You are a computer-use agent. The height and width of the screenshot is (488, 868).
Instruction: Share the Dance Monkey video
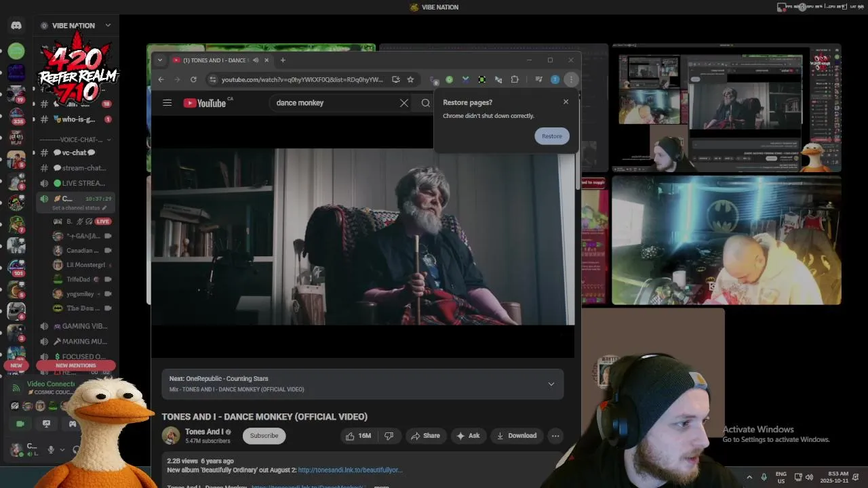[x=426, y=436]
